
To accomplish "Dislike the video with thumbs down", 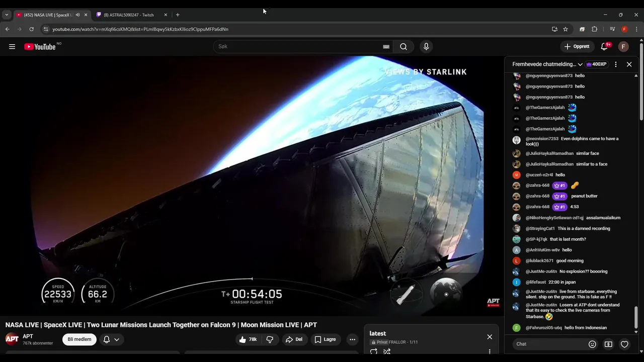I will point(270,339).
